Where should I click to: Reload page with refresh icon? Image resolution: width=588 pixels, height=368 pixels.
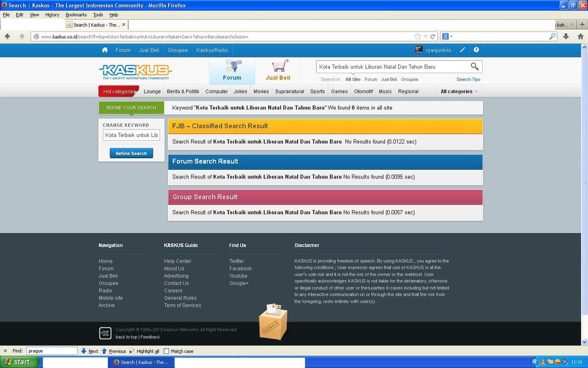[433, 36]
